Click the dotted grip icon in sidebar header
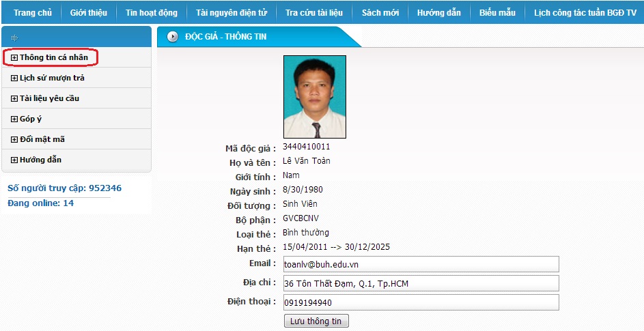 point(14,38)
